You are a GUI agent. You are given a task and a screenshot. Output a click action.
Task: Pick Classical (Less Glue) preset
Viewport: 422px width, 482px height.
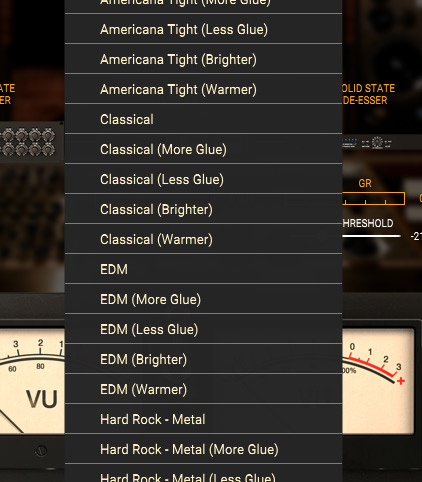click(x=203, y=179)
